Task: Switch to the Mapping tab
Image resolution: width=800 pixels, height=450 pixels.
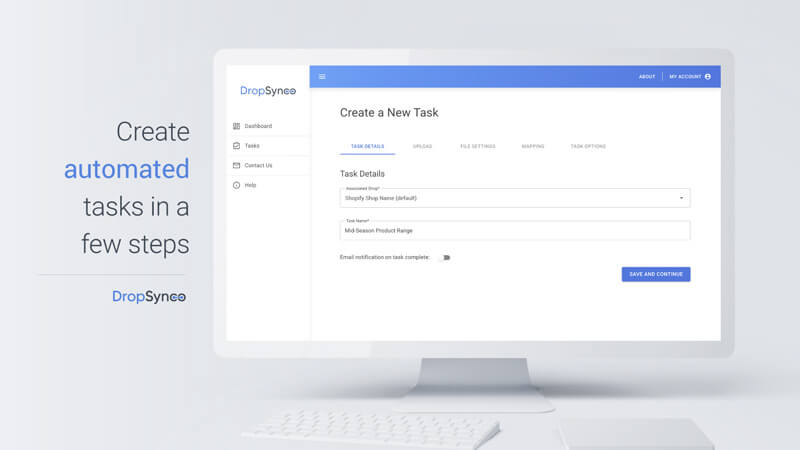Action: click(x=533, y=146)
